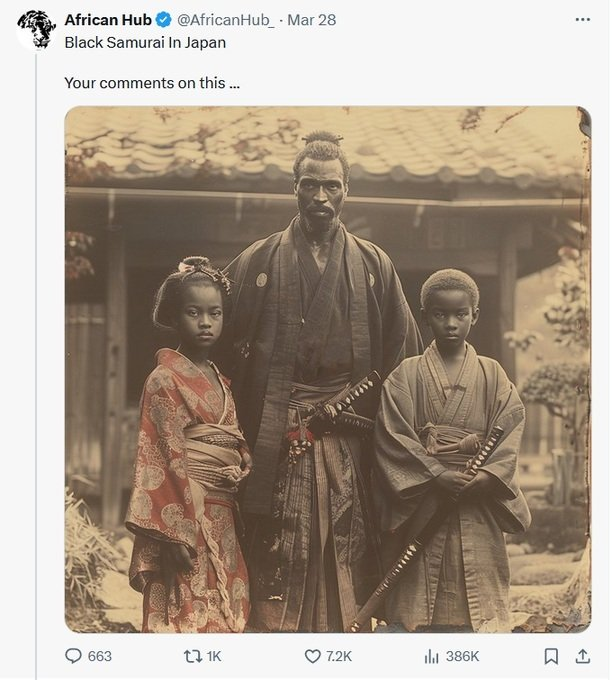
Task: Open the sepia samurai family photo
Action: (x=328, y=369)
